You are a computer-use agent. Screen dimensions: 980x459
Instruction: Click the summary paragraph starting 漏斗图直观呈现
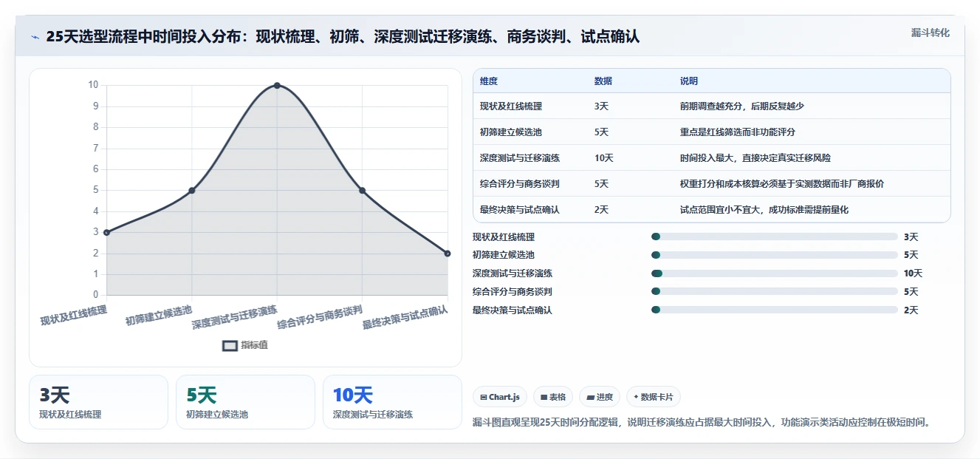point(702,423)
